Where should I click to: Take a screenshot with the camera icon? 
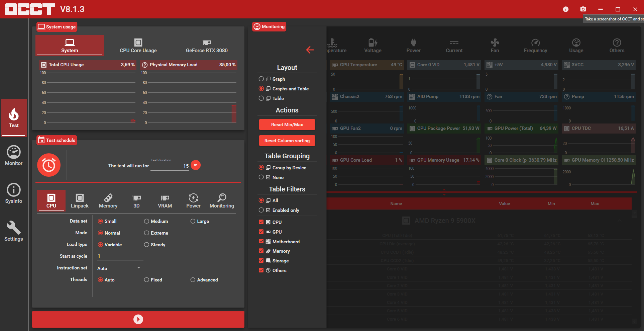(583, 9)
